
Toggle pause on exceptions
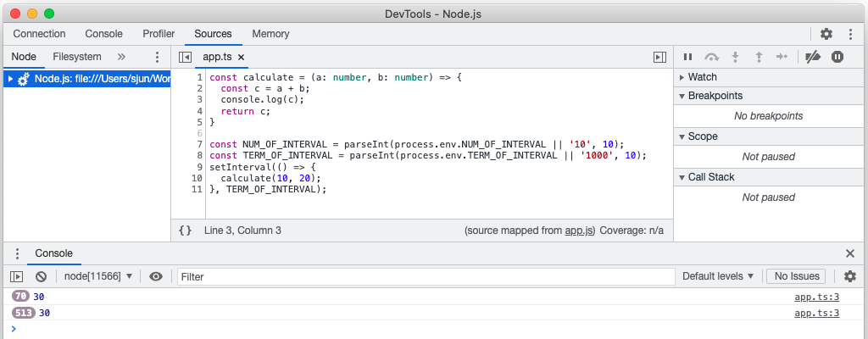[x=837, y=57]
